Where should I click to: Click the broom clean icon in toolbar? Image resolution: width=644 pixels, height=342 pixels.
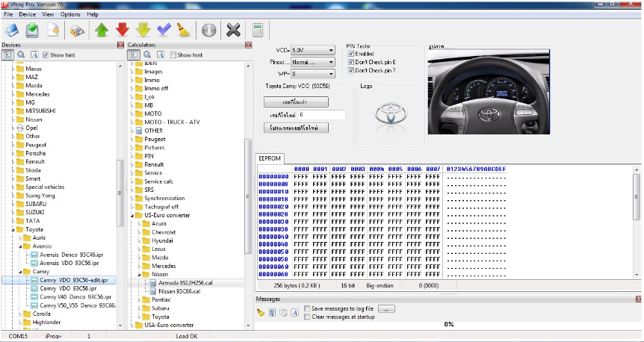(185, 31)
